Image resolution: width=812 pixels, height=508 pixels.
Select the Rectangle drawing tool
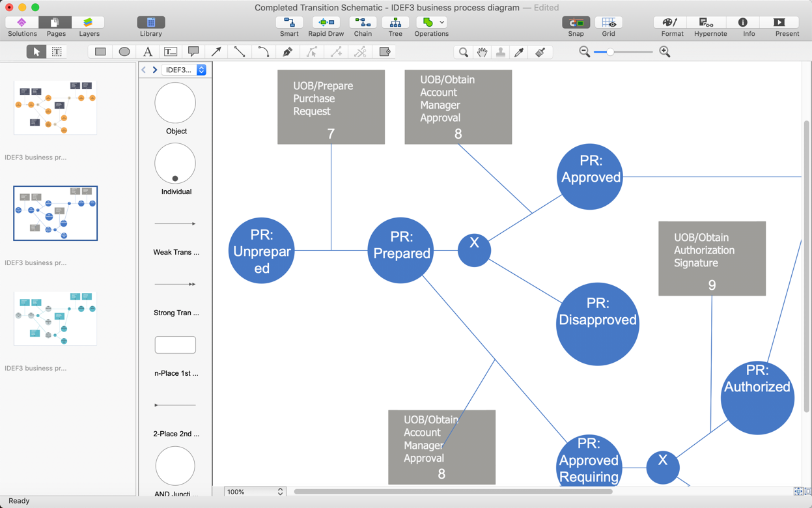(99, 51)
